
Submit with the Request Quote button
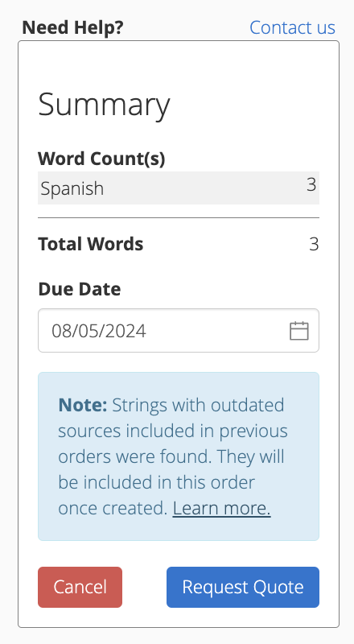[243, 587]
